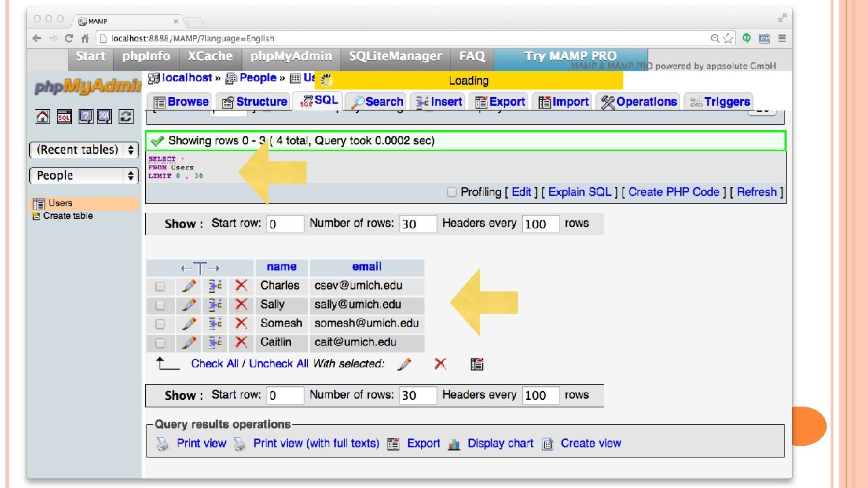Click the Edit link for the query
Screen dimensions: 868x488
[x=521, y=192]
